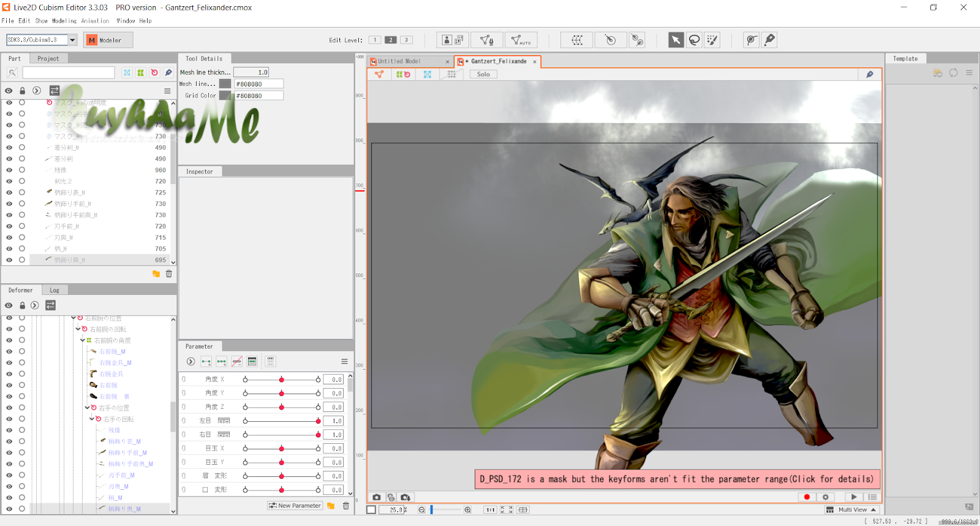Viewport: 980px width, 526px height.
Task: Zoom in the canvas with magnifier plus
Action: (467, 510)
